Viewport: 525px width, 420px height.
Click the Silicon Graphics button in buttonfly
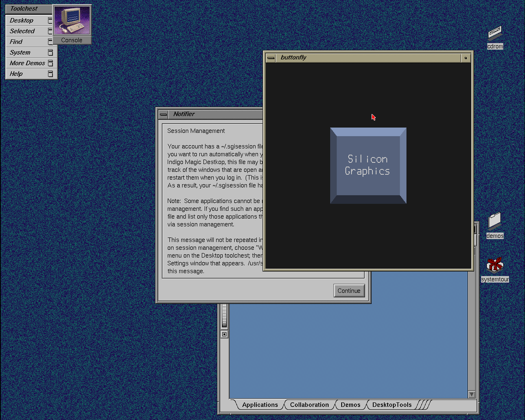coord(368,165)
